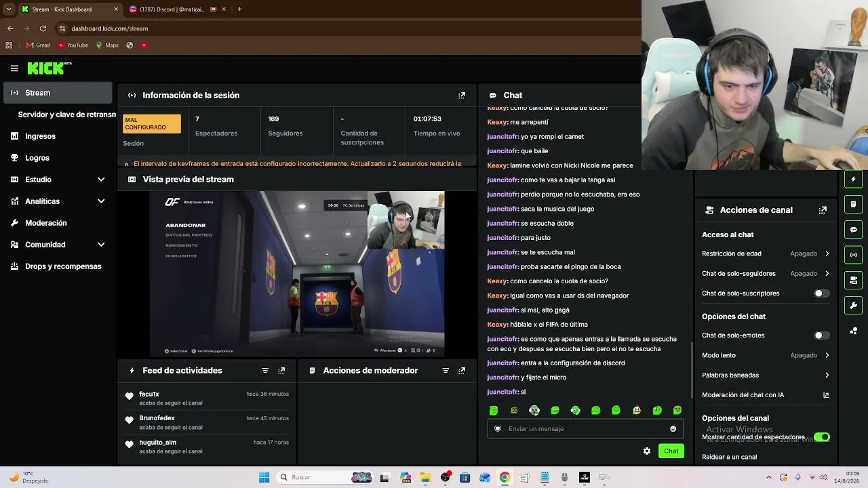Open Moderación del chat con IA
Screen dimensions: 868x488
tap(766, 395)
